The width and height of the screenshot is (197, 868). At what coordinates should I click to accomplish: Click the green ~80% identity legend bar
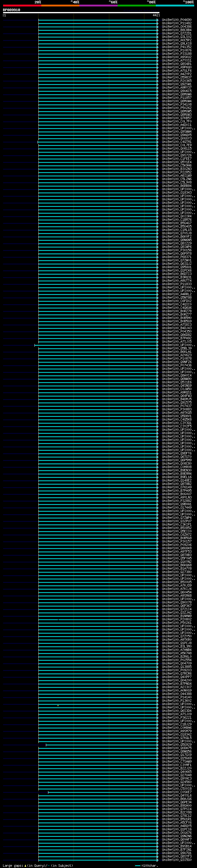(x=137, y=6)
